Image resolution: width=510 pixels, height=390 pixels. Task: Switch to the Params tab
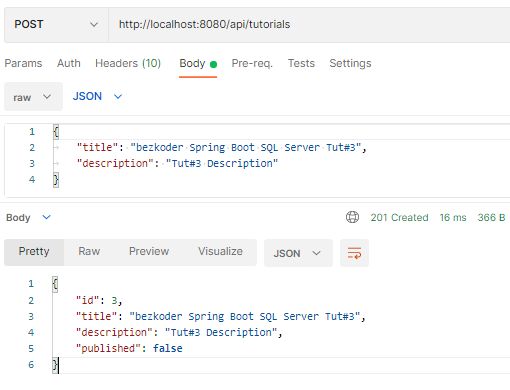point(23,63)
